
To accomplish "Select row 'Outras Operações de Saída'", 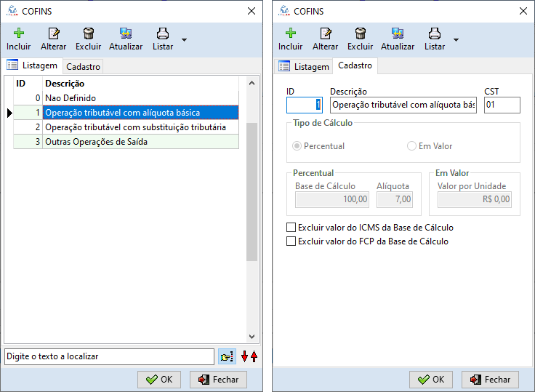I will [x=126, y=142].
